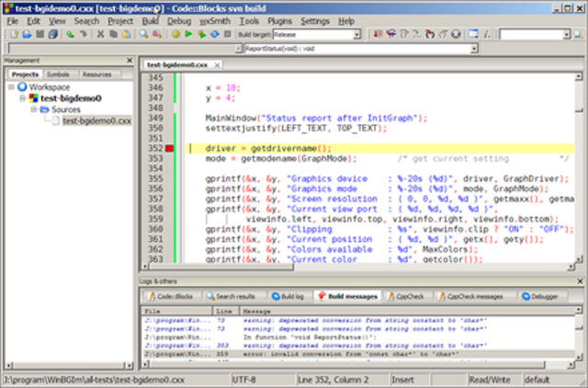This screenshot has height=388, width=588.
Task: Click the Step into debug icon
Action: (x=430, y=34)
